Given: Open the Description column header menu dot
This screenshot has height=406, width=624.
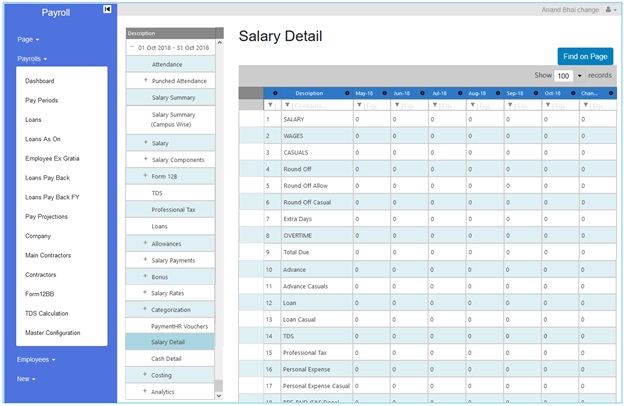Looking at the screenshot, I should [x=347, y=93].
